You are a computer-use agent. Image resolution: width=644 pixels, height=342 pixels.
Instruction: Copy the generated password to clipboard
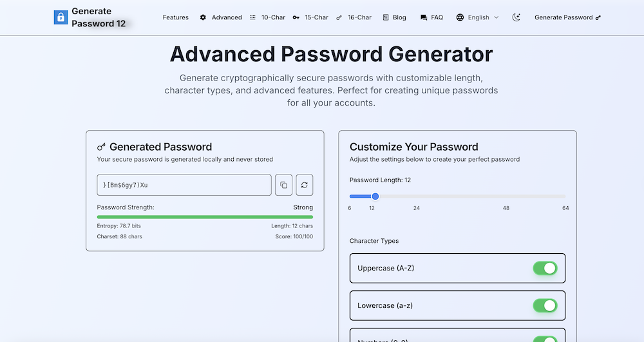tap(284, 185)
